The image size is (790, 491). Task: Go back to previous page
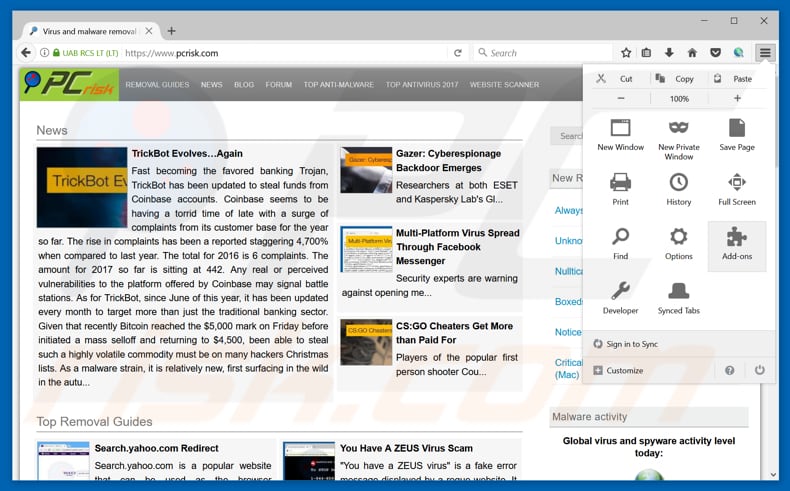pos(26,52)
